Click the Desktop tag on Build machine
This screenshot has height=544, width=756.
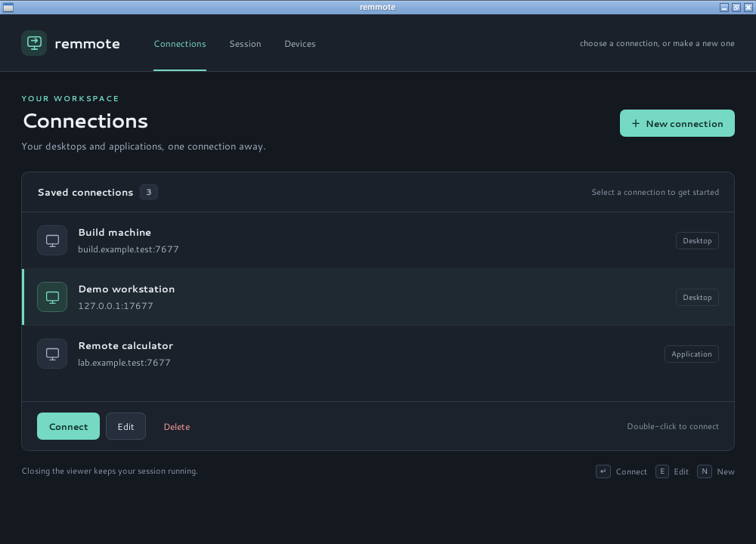click(697, 241)
